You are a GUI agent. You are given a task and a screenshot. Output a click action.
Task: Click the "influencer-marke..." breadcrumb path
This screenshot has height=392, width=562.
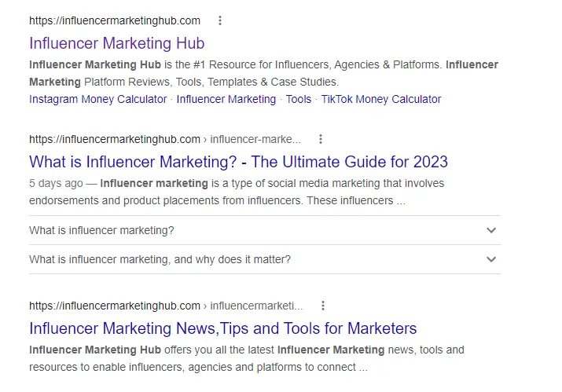tap(255, 139)
